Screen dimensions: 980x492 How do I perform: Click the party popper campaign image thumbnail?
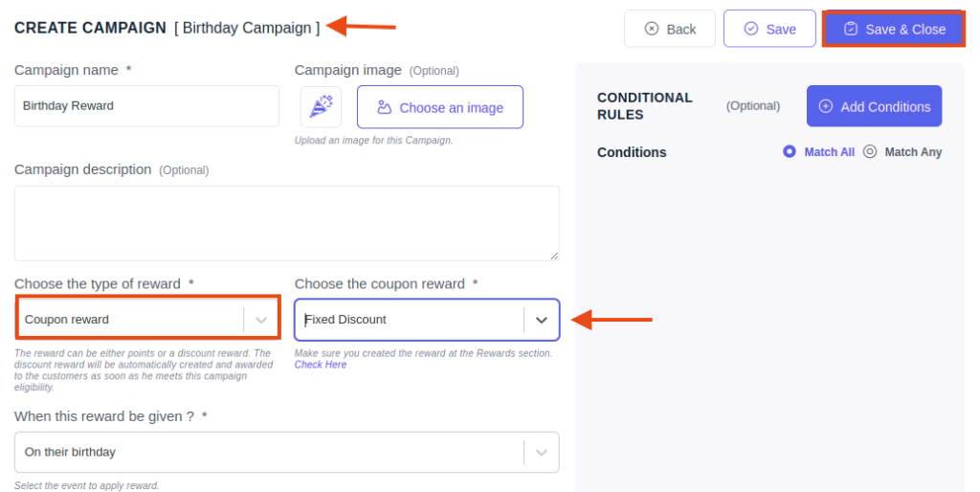coord(321,107)
